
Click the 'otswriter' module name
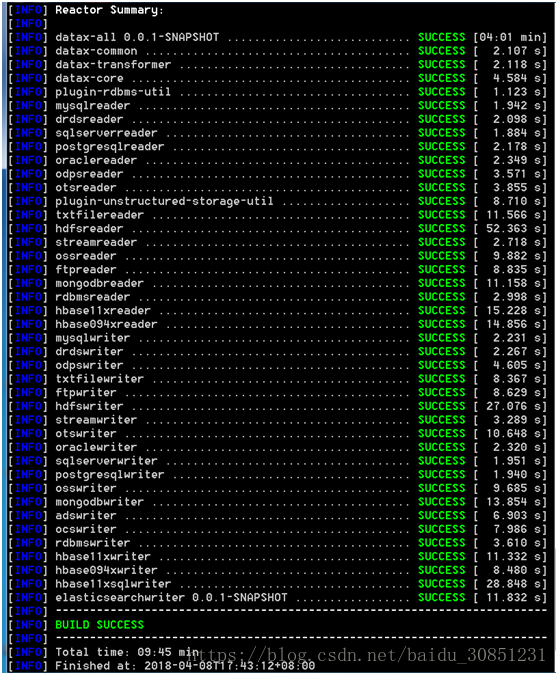point(86,434)
